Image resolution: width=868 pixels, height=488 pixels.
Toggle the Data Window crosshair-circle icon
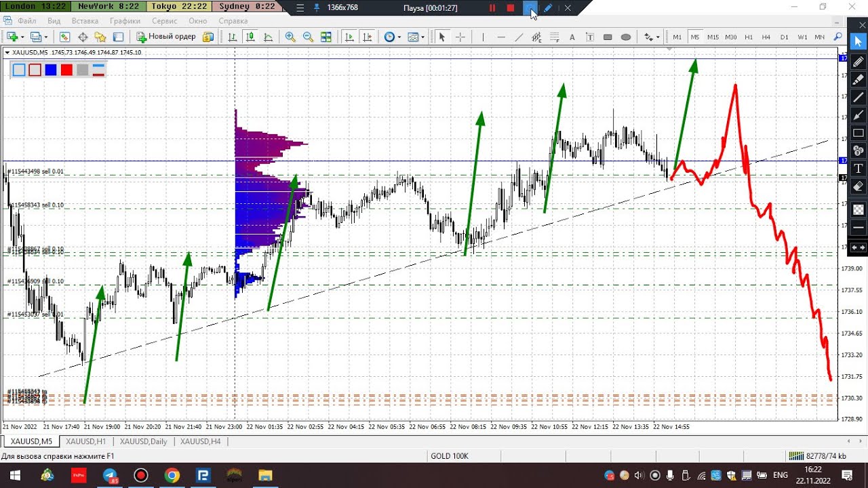(83, 37)
